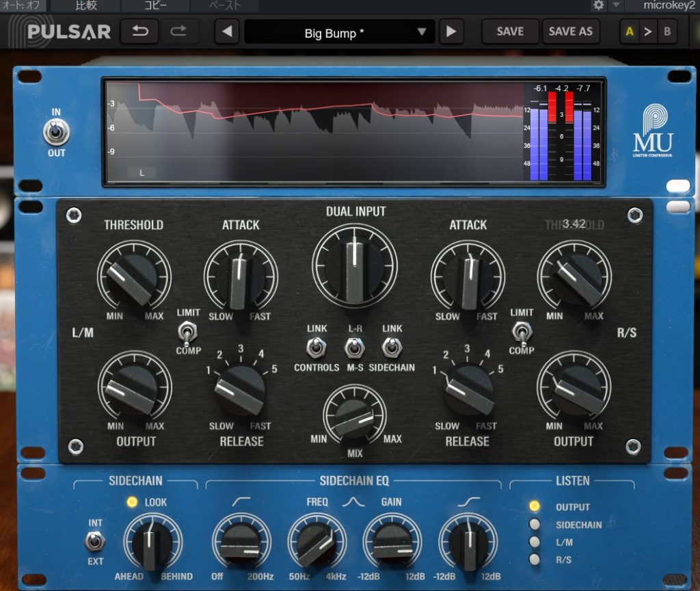Open the settings gear icon
The height and width of the screenshot is (591, 700).
point(599,5)
